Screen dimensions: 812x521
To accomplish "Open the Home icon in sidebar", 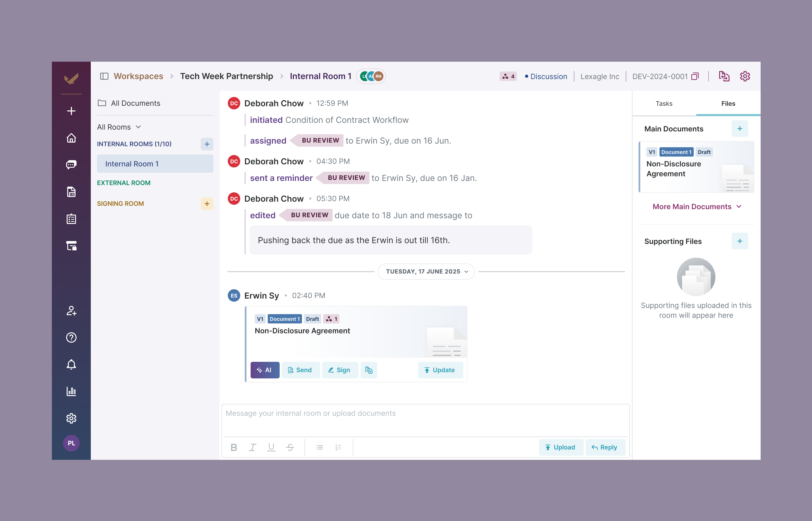I will pos(71,138).
